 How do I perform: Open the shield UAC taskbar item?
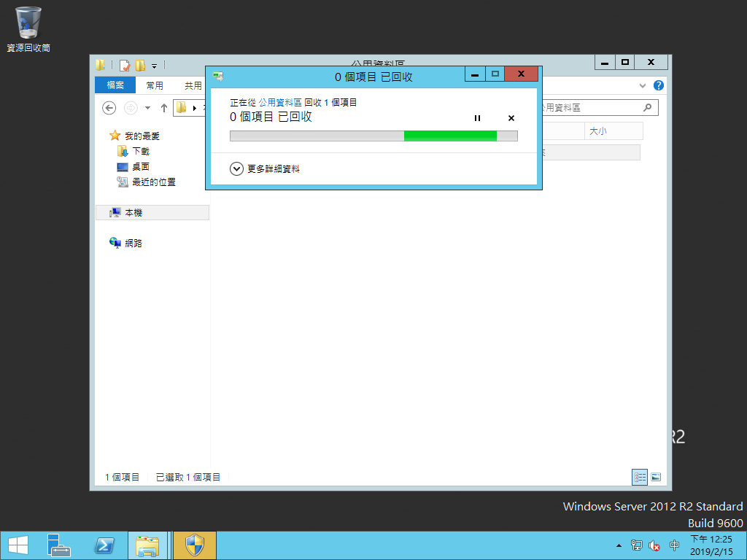[194, 545]
